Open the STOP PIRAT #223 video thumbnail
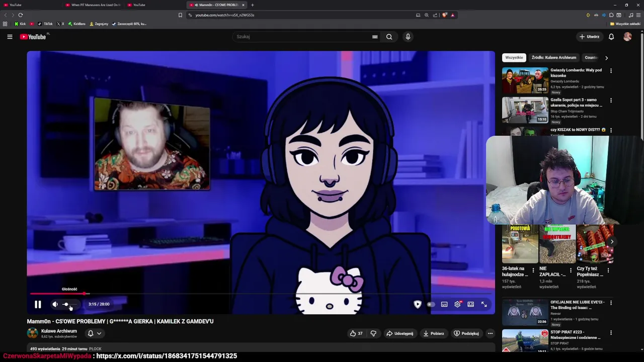644x362 pixels. pyautogui.click(x=525, y=340)
